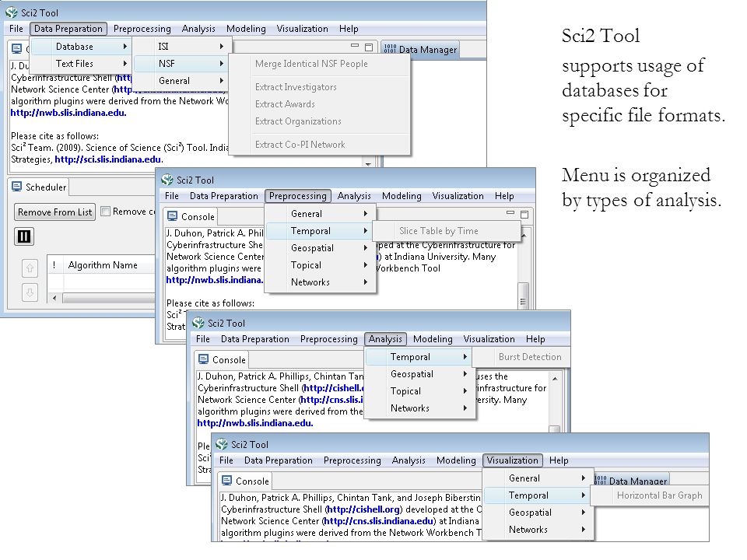Expand Geospatial in the Visualization menu

coord(538,513)
